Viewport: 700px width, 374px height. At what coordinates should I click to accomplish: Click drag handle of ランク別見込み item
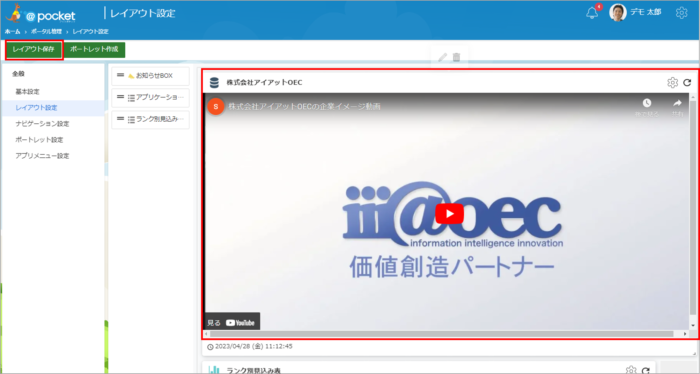point(121,119)
